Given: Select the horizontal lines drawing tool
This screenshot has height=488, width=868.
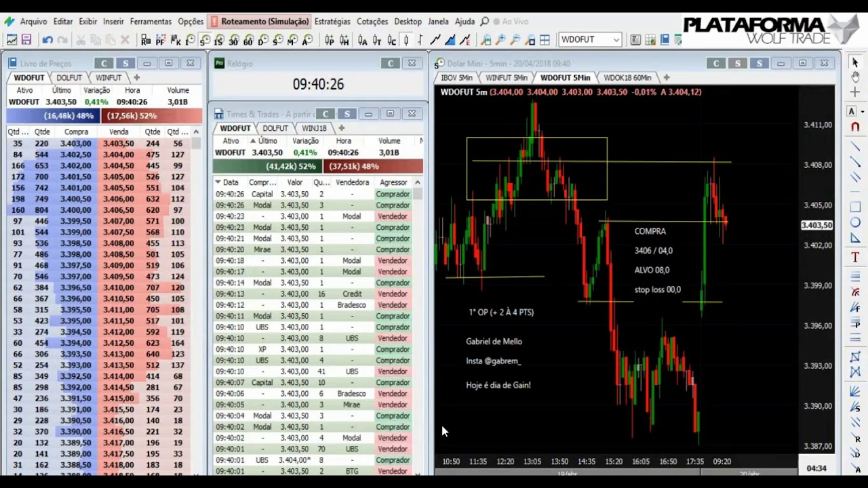Looking at the screenshot, I should [855, 277].
